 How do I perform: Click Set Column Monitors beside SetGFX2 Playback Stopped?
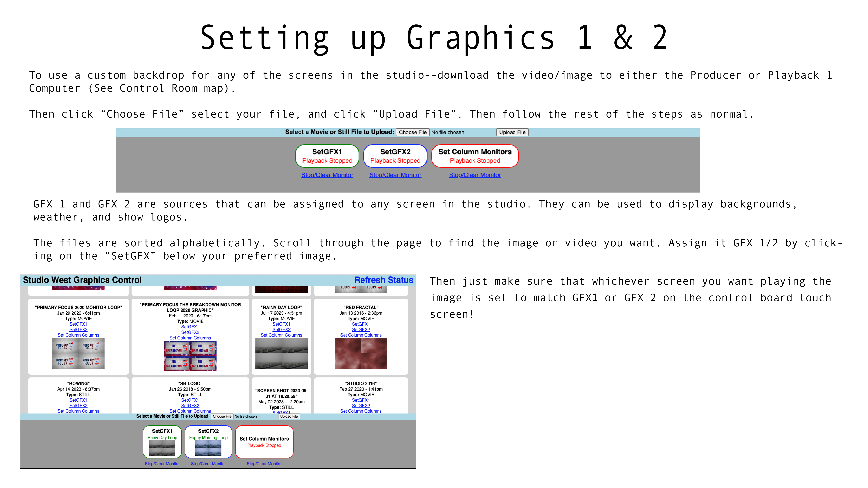coord(475,156)
